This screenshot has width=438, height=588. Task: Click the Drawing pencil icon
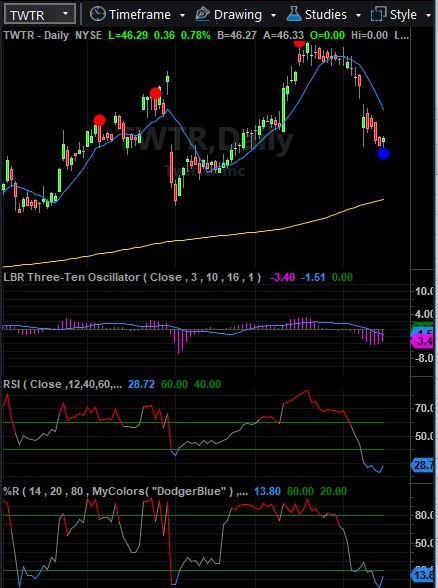click(202, 14)
